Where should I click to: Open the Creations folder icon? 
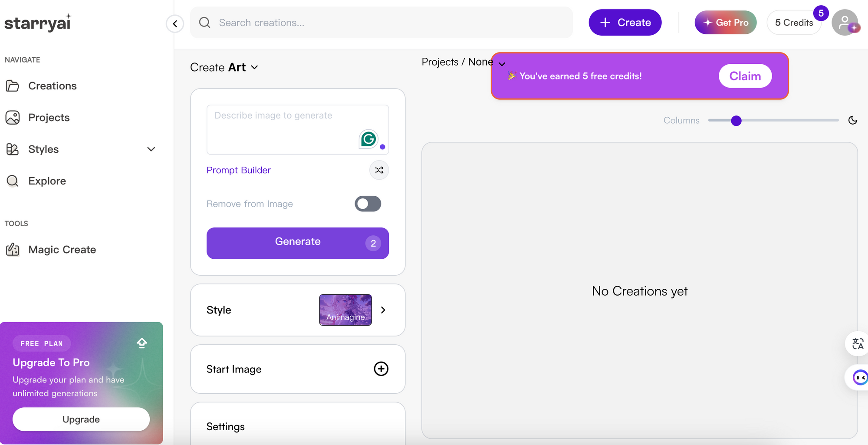coord(13,86)
